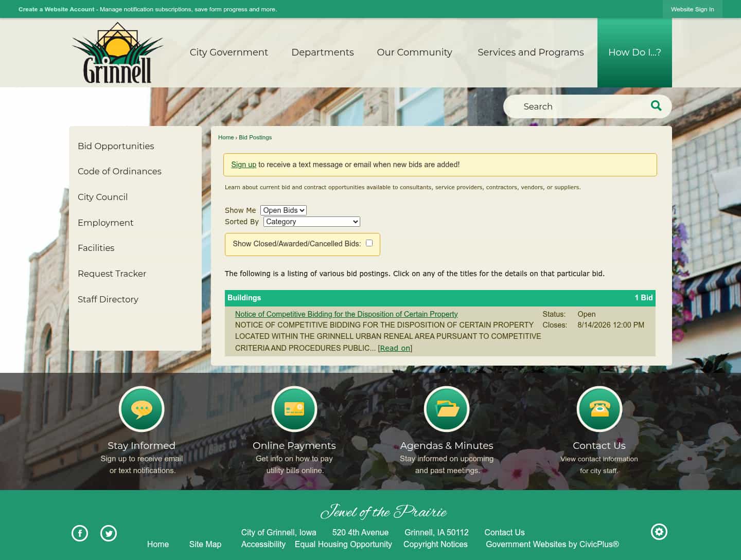
Task: Click the 'Open' bid status value
Action: (x=587, y=314)
